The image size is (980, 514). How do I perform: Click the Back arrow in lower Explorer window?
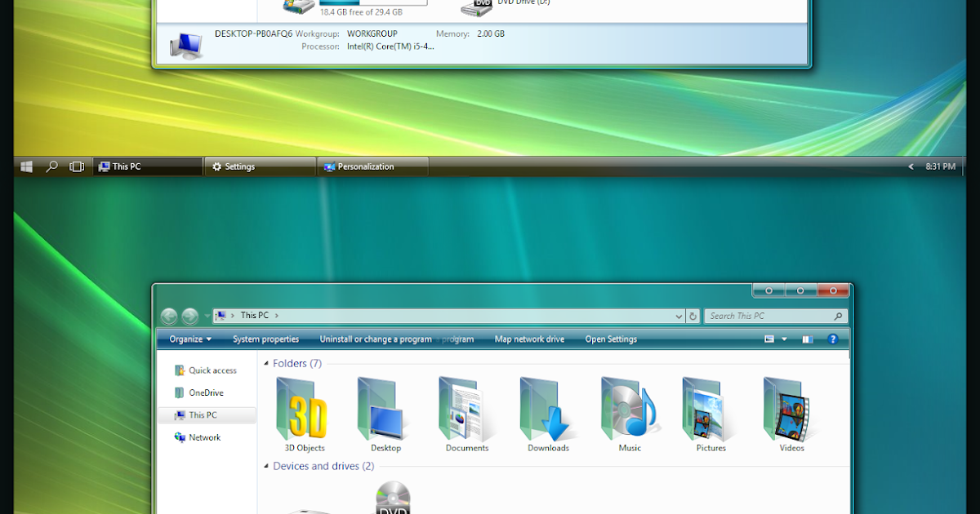[169, 316]
